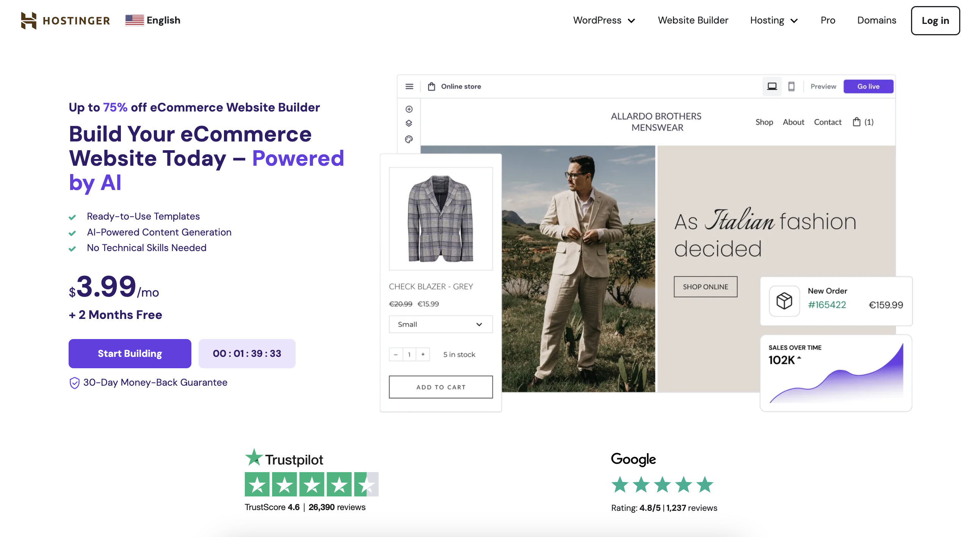
Task: Click No Technical Skills Needed feature text
Action: click(x=146, y=248)
